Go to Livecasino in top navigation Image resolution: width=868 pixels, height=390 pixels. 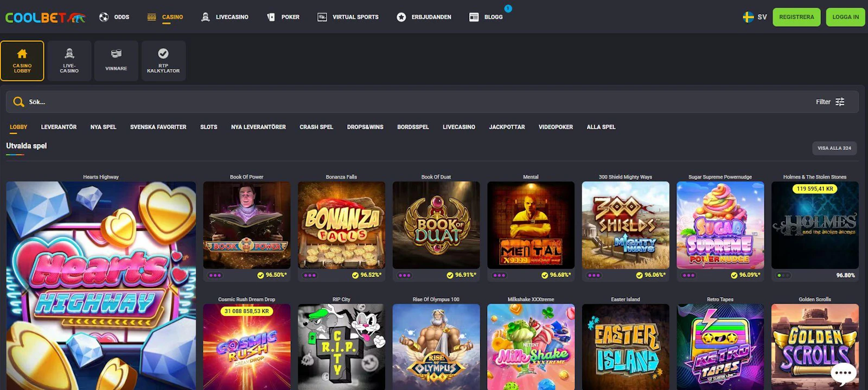point(225,17)
